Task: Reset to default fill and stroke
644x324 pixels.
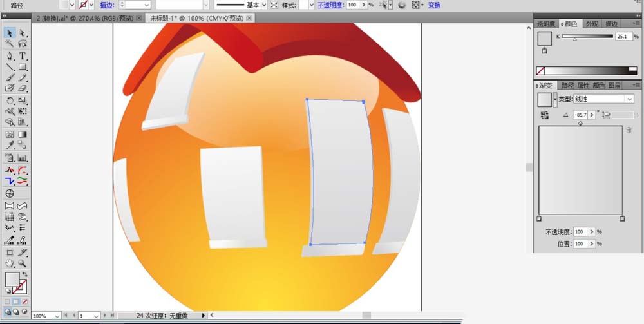Action: pyautogui.click(x=7, y=291)
